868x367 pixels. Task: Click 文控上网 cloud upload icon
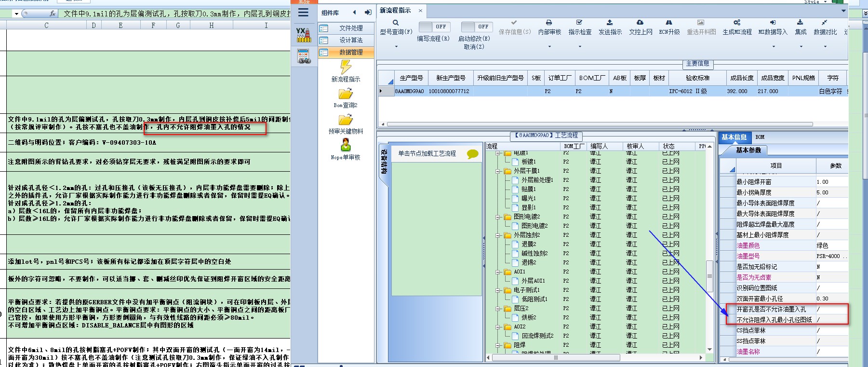click(640, 23)
